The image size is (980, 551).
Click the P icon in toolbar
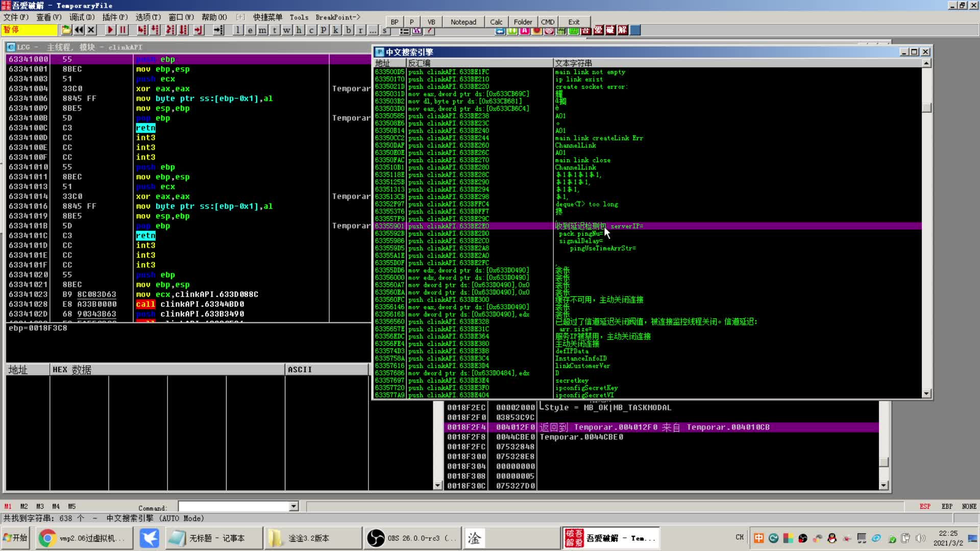pos(411,21)
